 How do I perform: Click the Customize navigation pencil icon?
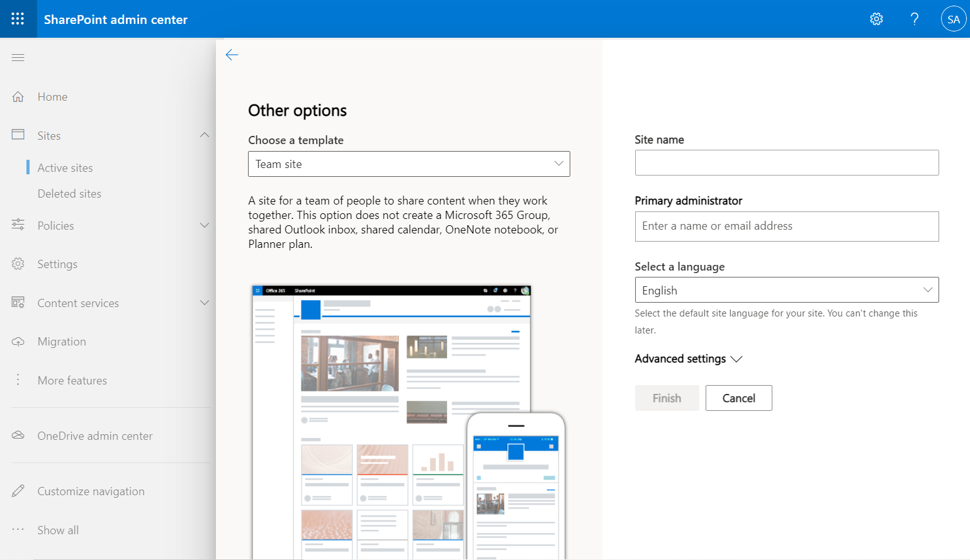(x=18, y=491)
